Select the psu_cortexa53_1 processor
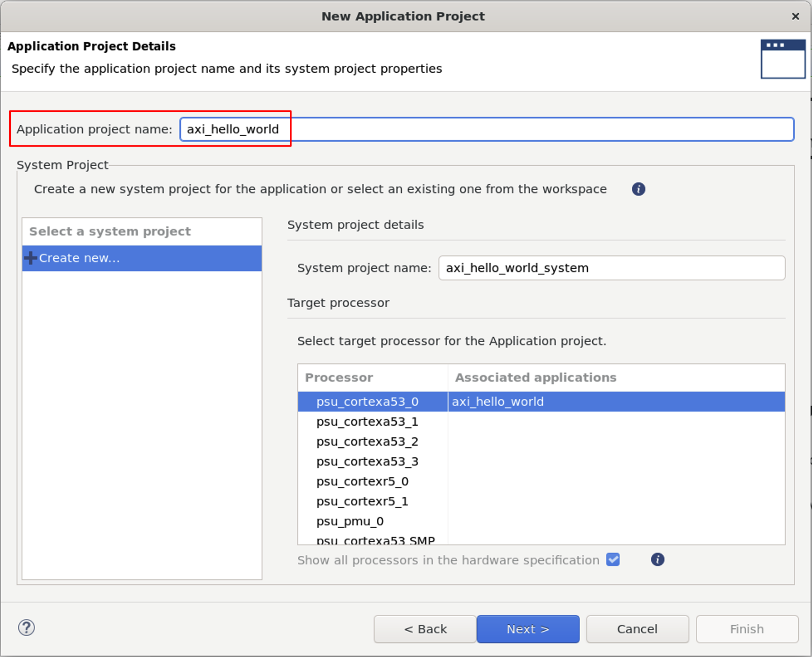812x657 pixels. [x=367, y=422]
